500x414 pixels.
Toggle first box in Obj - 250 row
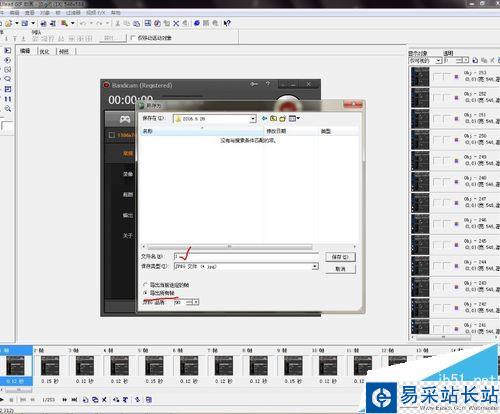click(x=436, y=140)
